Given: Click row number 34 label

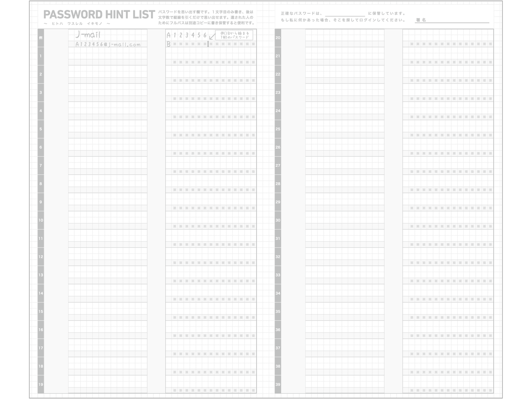Looking at the screenshot, I should [278, 293].
